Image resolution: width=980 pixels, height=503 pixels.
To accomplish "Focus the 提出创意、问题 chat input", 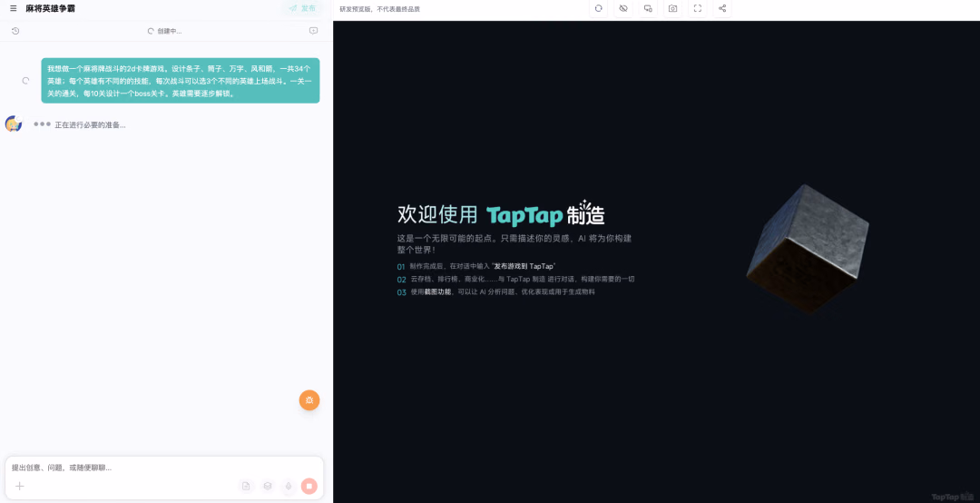I will pyautogui.click(x=163, y=468).
